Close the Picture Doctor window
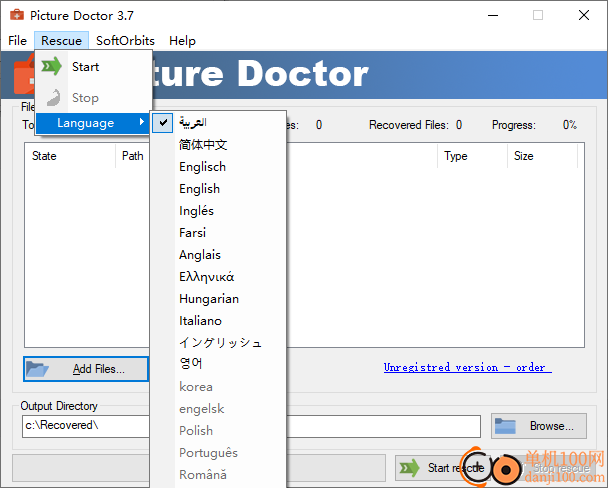Screen dimensions: 608x488 point(584,16)
